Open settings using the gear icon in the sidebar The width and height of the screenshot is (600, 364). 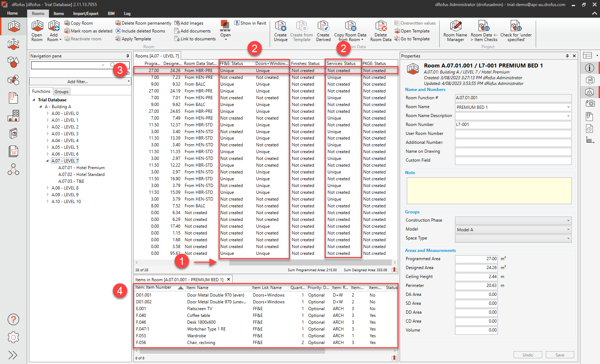(13, 337)
